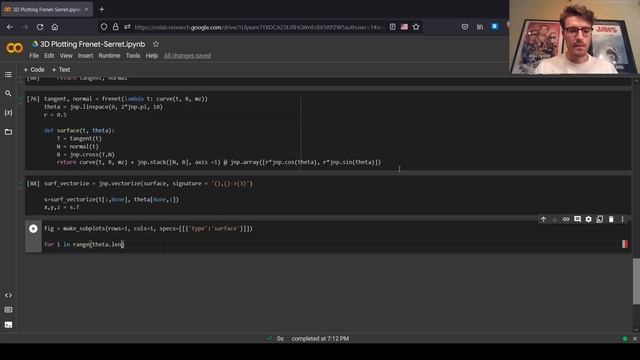The height and width of the screenshot is (360, 640).
Task: Open new browser tab with plus
Action: coord(102,9)
